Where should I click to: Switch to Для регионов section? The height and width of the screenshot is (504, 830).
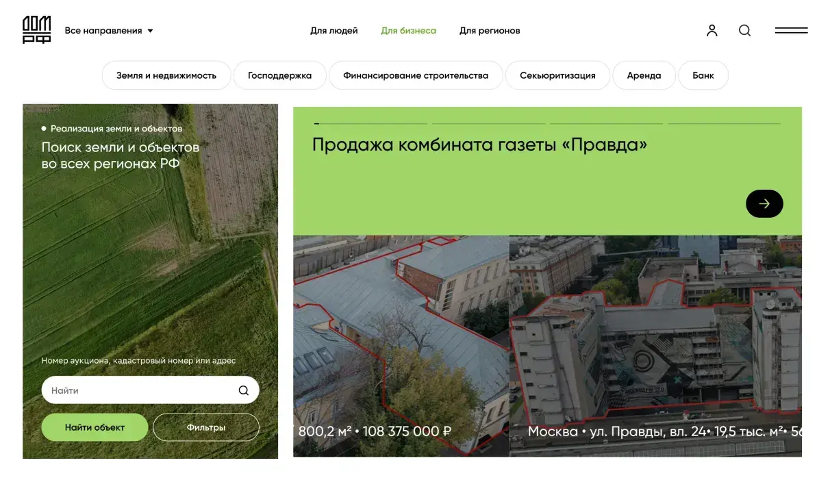point(490,30)
